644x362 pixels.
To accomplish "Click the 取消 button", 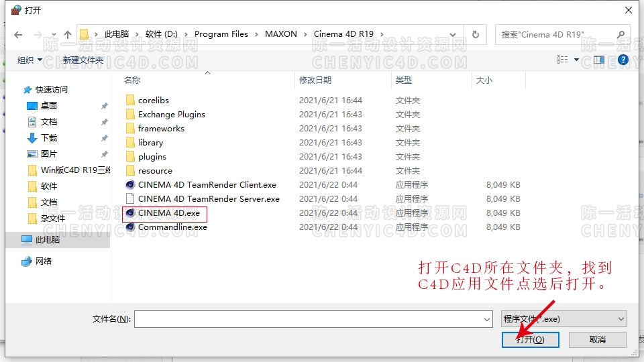I will coord(598,339).
